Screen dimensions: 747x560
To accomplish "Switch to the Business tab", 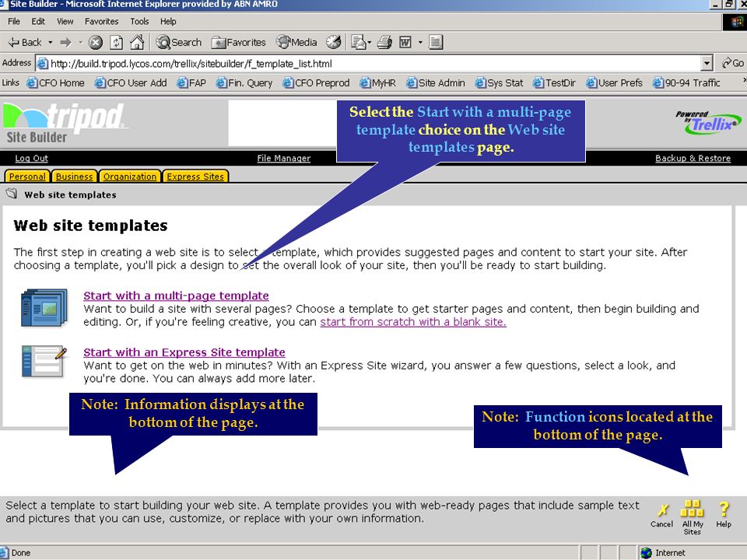I will [75, 177].
